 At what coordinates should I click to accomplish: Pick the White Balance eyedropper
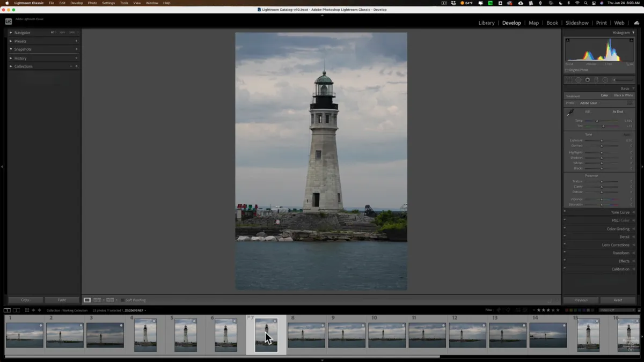(570, 113)
